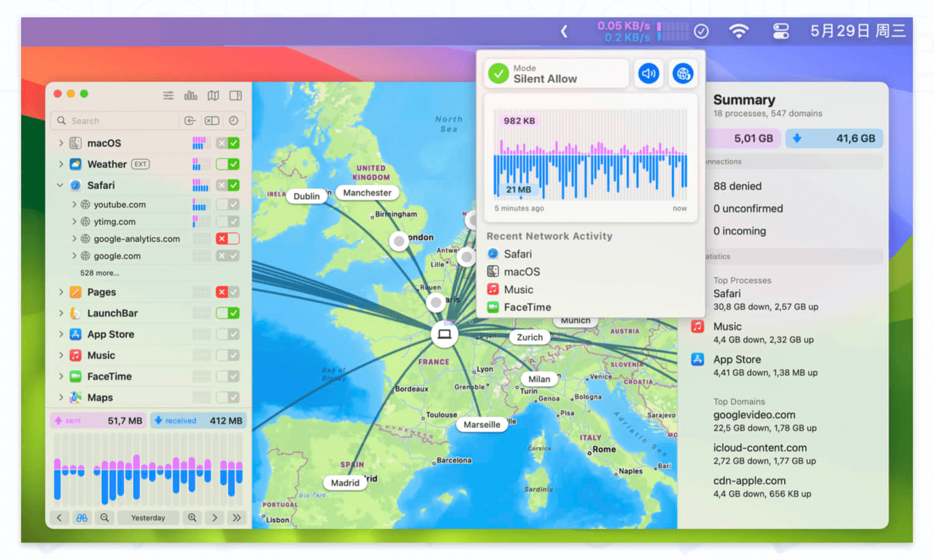Toggle google-analytics.com rule switch
Image resolution: width=934 pixels, height=560 pixels.
(x=227, y=239)
